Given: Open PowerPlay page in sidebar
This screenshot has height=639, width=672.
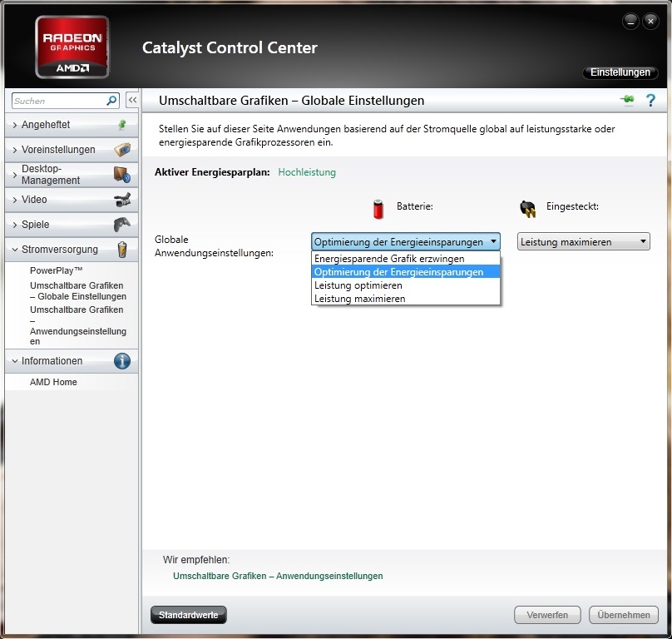Looking at the screenshot, I should pos(57,270).
